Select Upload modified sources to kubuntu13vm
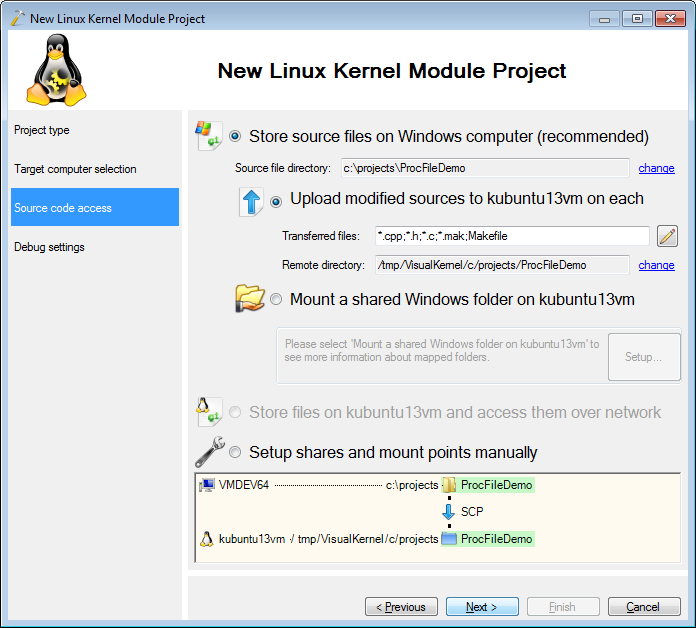The image size is (696, 628). (276, 202)
